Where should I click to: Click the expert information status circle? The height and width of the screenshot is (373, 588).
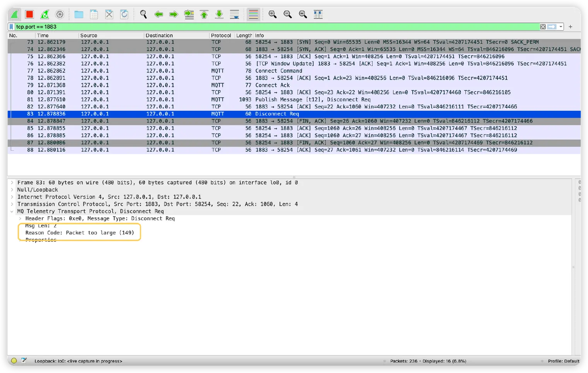tap(14, 361)
